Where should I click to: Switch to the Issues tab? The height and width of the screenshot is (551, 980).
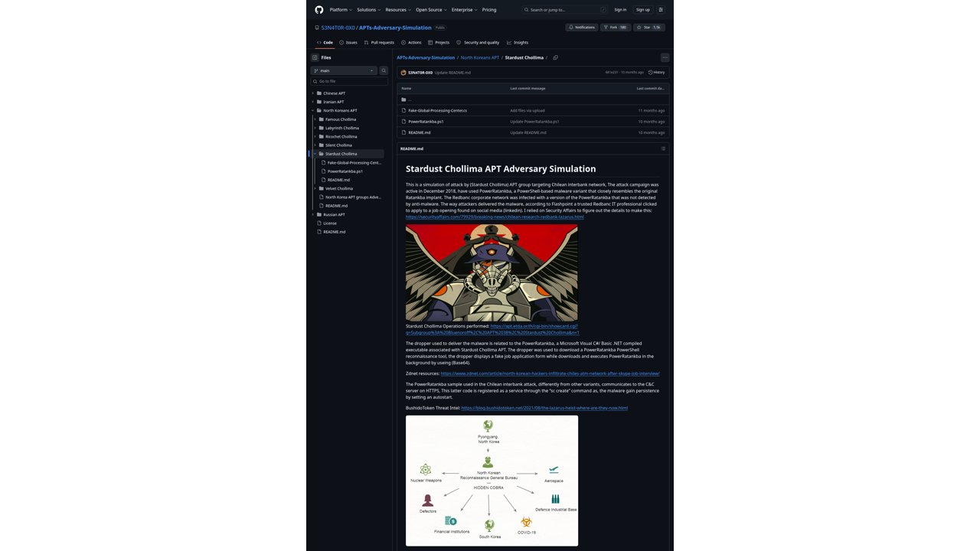[x=348, y=43]
